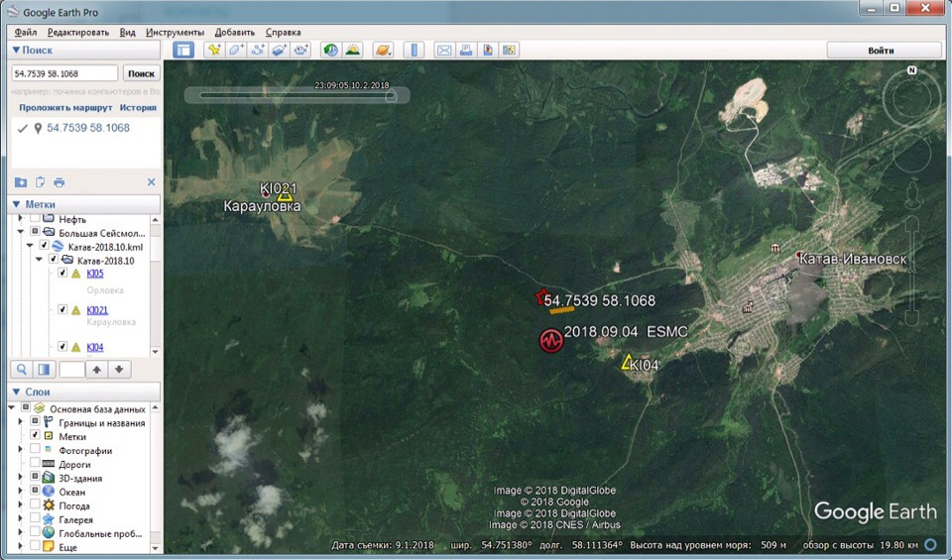Screen dimensions: 952x560
Task: Click the red seismic event marker on map
Action: coord(551,341)
